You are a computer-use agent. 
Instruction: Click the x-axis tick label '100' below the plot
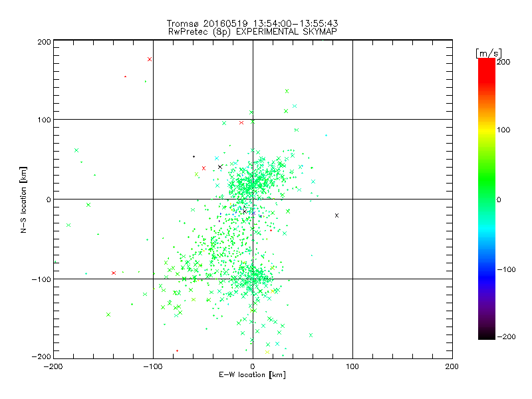click(352, 366)
